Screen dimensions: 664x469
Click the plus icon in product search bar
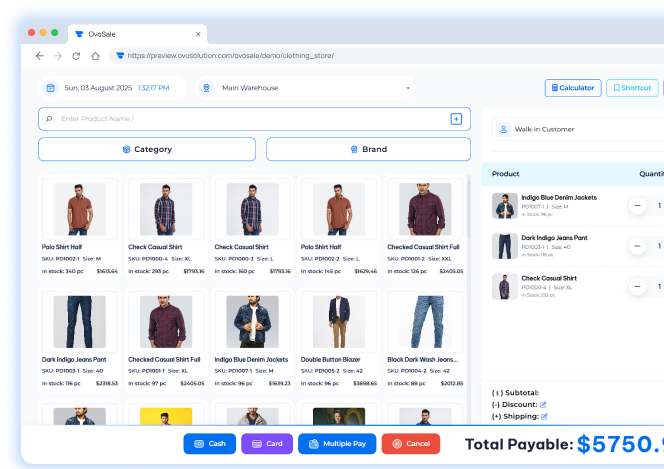pyautogui.click(x=456, y=119)
